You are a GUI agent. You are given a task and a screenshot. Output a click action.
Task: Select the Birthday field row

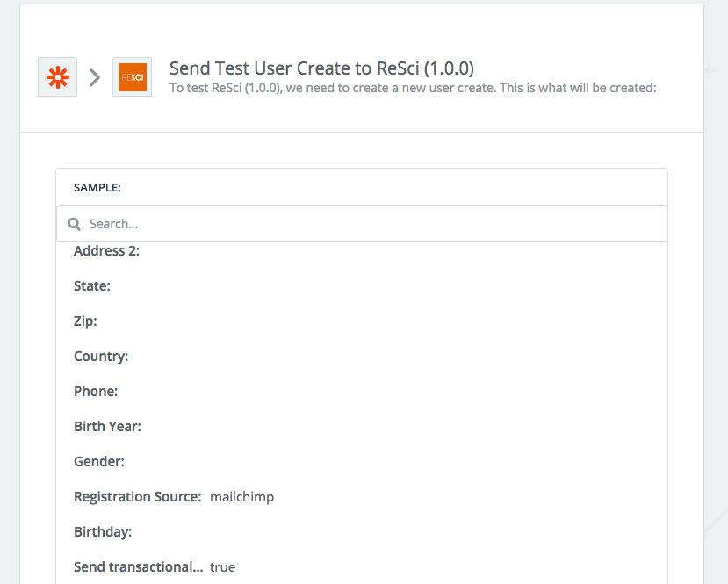(362, 532)
